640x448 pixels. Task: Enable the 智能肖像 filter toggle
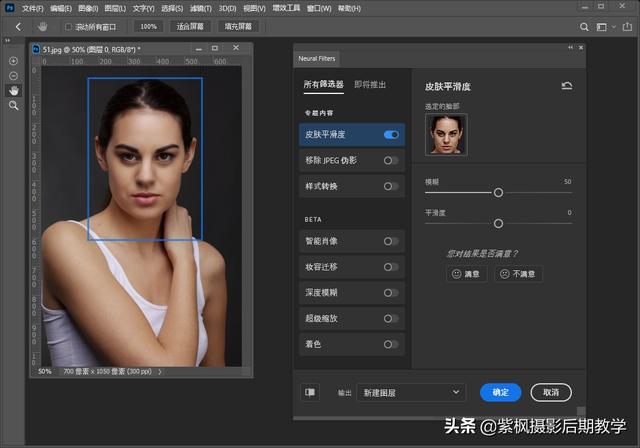click(x=391, y=241)
